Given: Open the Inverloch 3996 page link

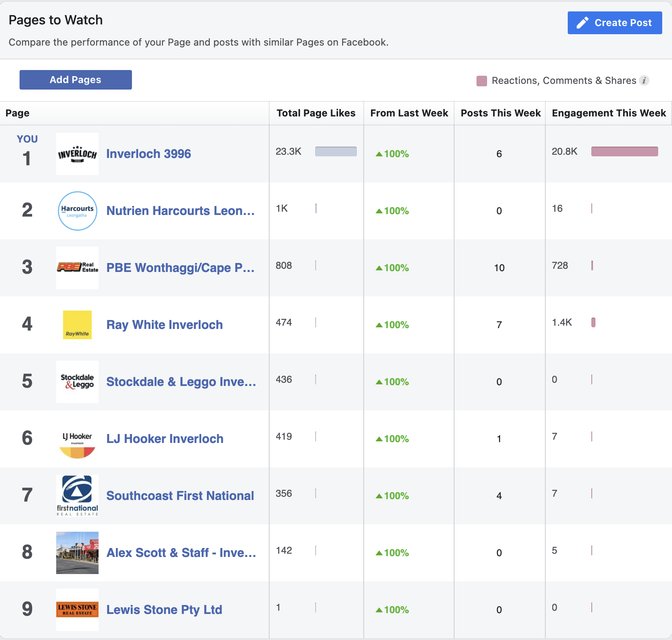Looking at the screenshot, I should pos(149,154).
